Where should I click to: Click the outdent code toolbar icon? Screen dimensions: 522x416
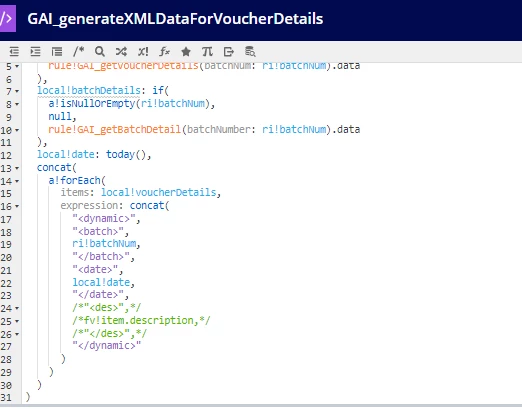[14, 52]
